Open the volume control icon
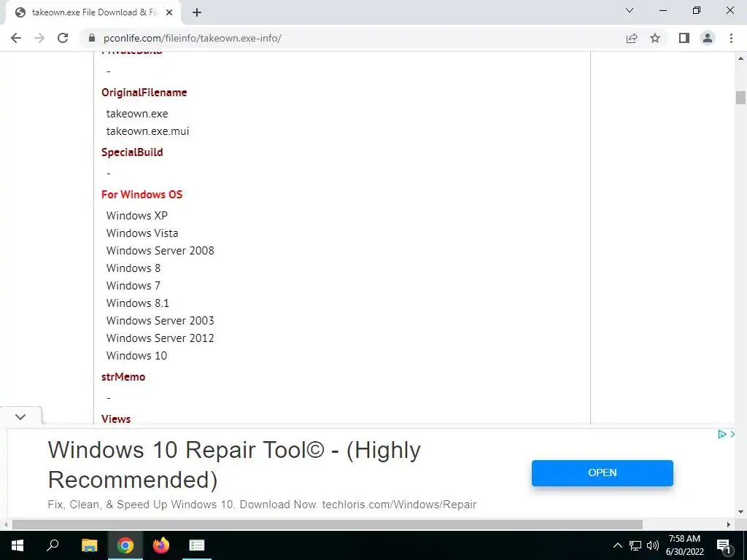The width and height of the screenshot is (747, 560). (x=653, y=545)
